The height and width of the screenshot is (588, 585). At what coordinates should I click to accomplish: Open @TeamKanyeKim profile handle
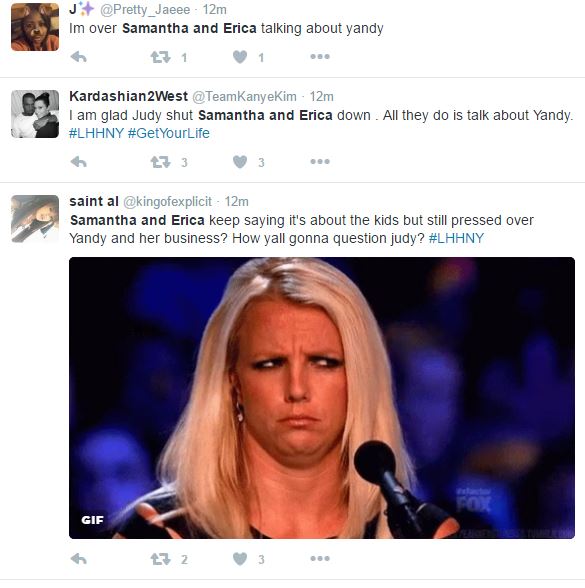[244, 97]
